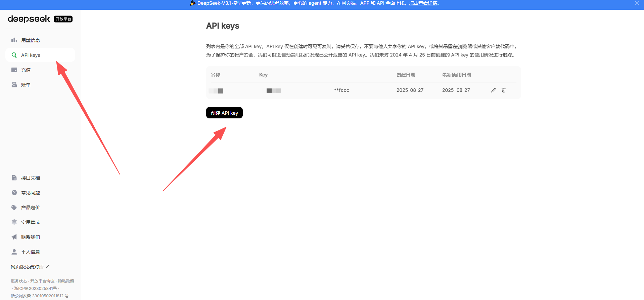Open the 开放平台协议 link
The width and height of the screenshot is (644, 300).
click(42, 281)
